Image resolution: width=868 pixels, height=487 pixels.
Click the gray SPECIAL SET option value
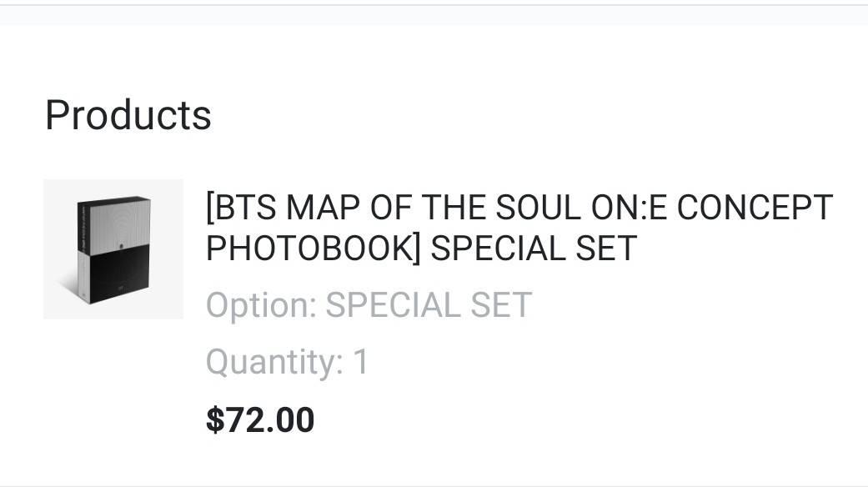(428, 305)
